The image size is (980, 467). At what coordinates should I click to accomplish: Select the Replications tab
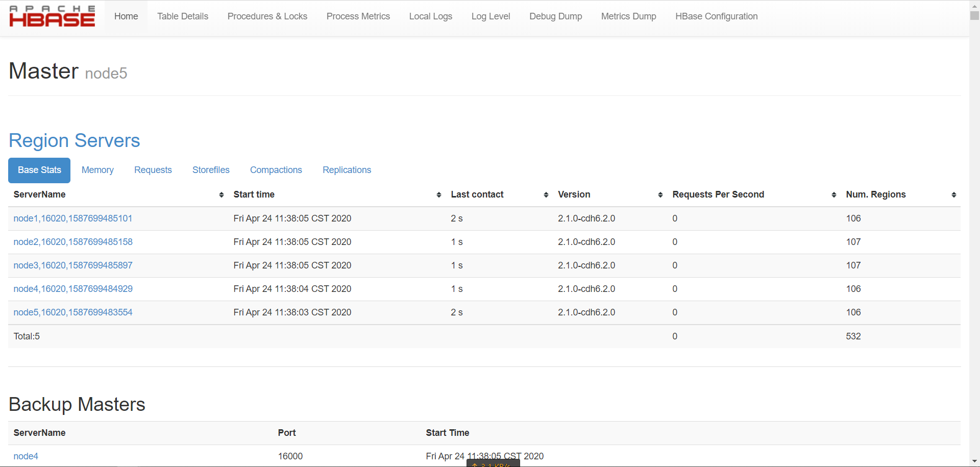pos(347,170)
